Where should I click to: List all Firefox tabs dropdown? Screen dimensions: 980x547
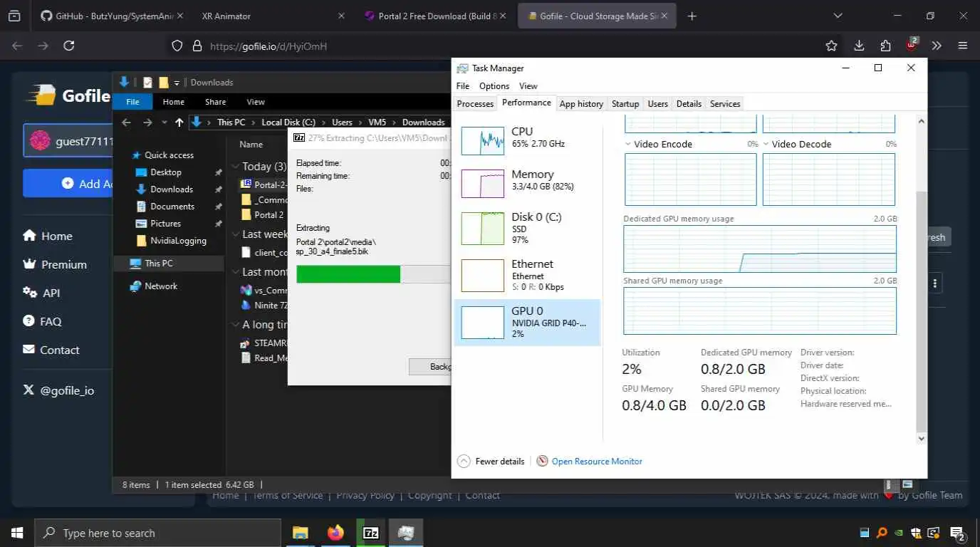point(838,16)
